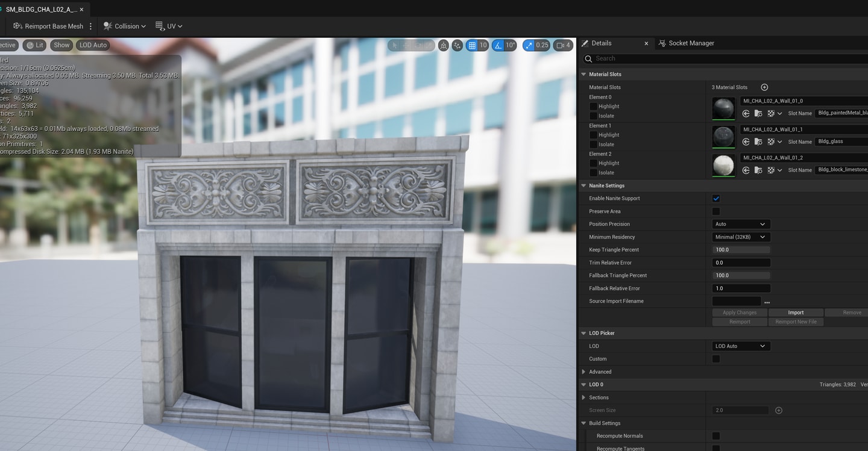Disable Enable Nanite Support checkbox
868x451 pixels.
pyautogui.click(x=716, y=198)
